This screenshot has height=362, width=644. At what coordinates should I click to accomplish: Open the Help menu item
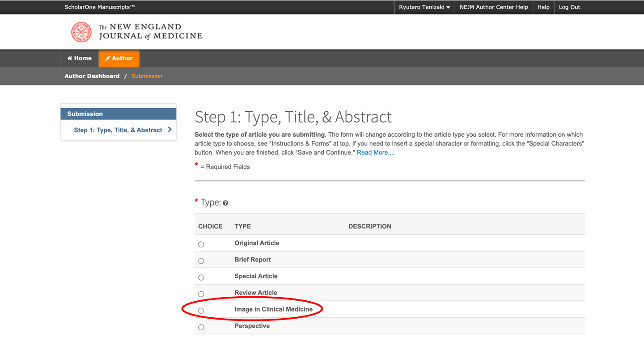[543, 7]
